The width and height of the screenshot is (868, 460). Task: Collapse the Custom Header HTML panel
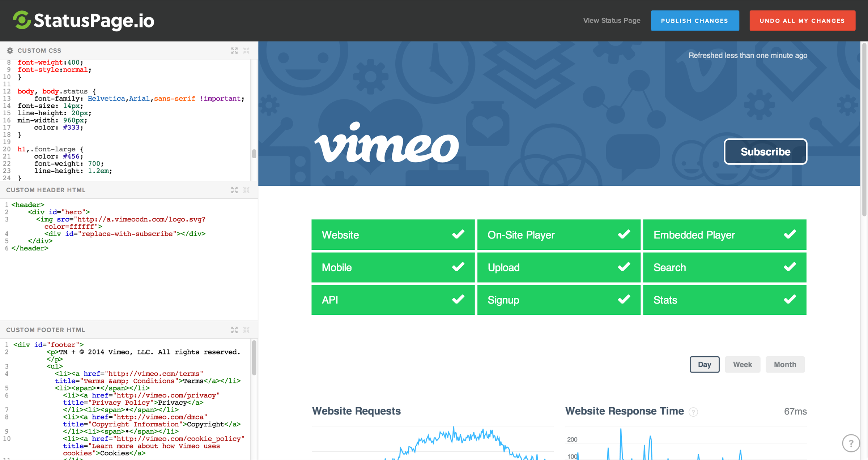[246, 190]
